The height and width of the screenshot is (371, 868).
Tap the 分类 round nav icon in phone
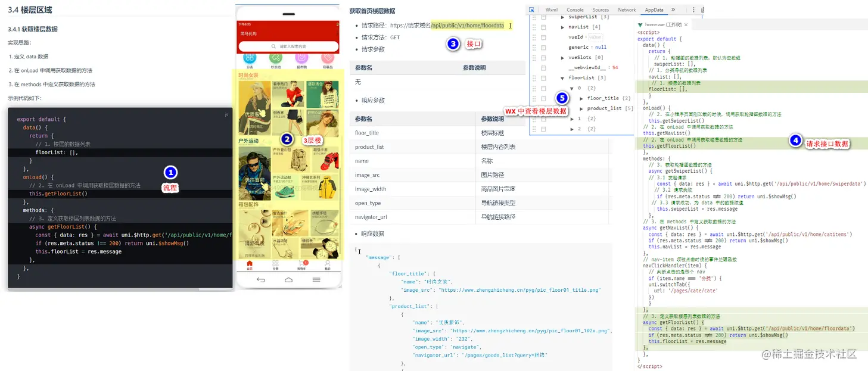pyautogui.click(x=250, y=58)
